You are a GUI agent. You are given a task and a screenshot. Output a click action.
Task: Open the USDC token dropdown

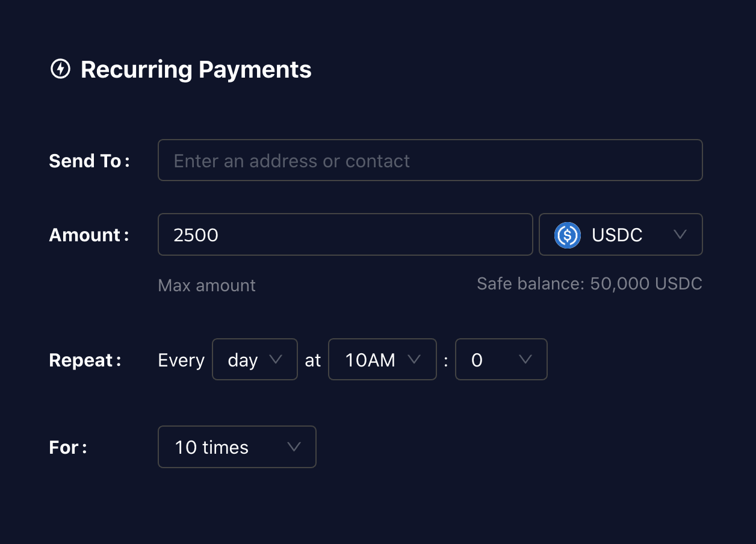tap(621, 235)
